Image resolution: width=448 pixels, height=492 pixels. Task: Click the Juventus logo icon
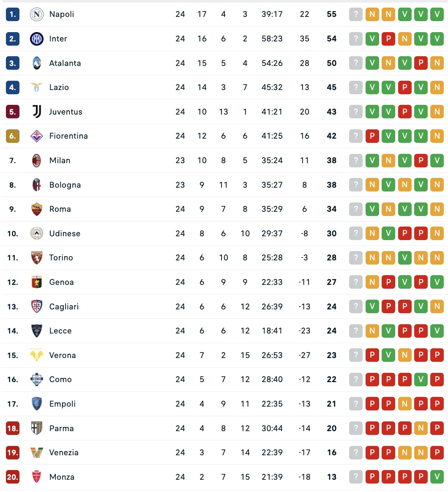point(37,112)
